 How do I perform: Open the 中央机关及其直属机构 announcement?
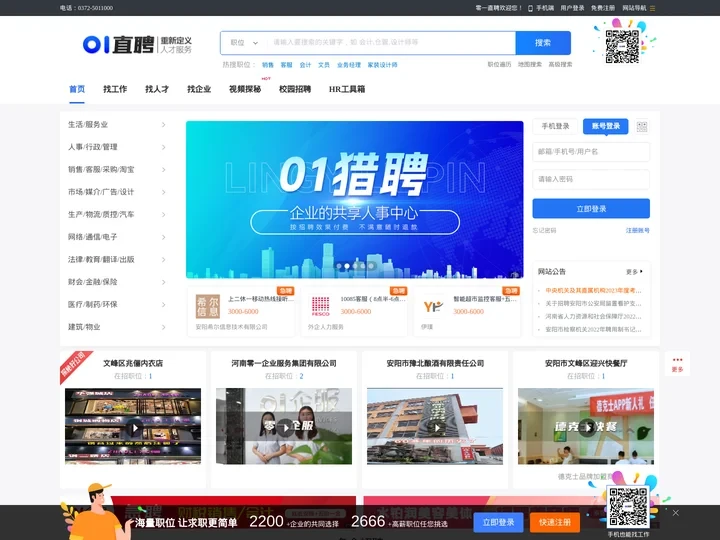pyautogui.click(x=593, y=291)
